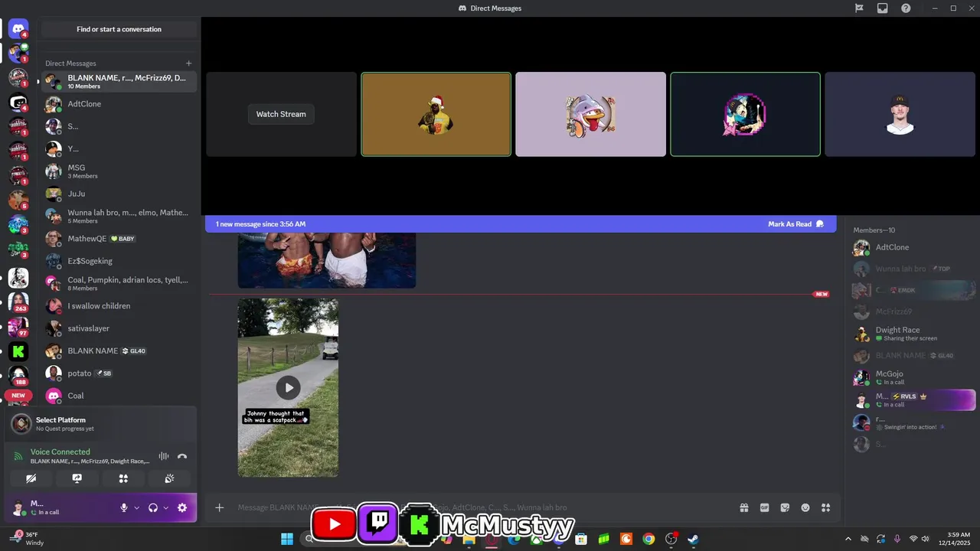Select the duck avatar call tile

click(590, 114)
